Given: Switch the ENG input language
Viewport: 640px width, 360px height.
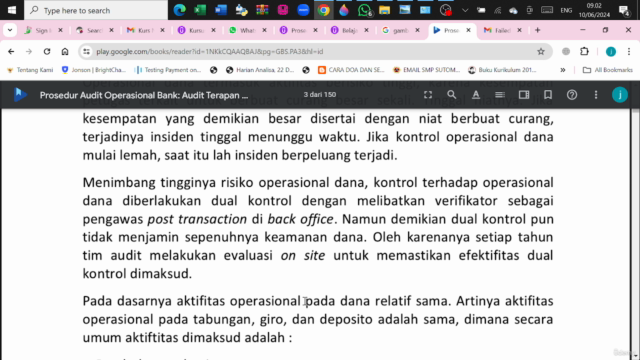Looking at the screenshot, I should [566, 10].
